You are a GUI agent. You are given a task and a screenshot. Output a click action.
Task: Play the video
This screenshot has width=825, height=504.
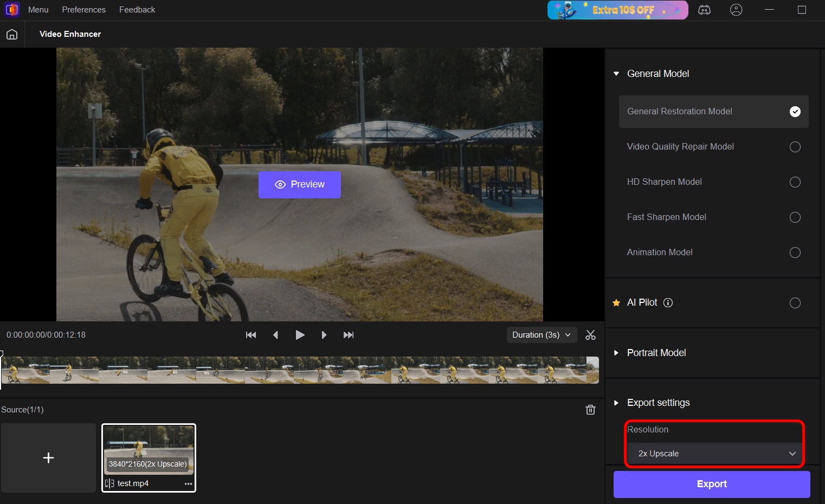click(x=300, y=335)
